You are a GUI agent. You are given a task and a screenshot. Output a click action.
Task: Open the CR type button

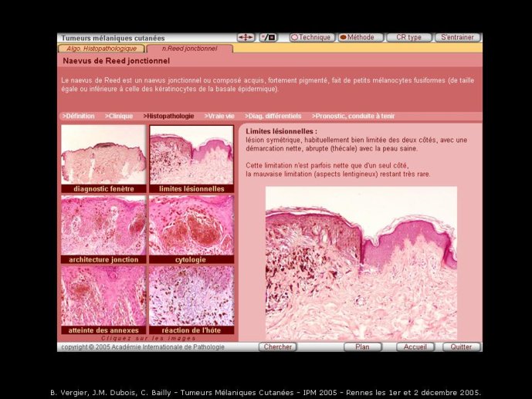coord(408,37)
